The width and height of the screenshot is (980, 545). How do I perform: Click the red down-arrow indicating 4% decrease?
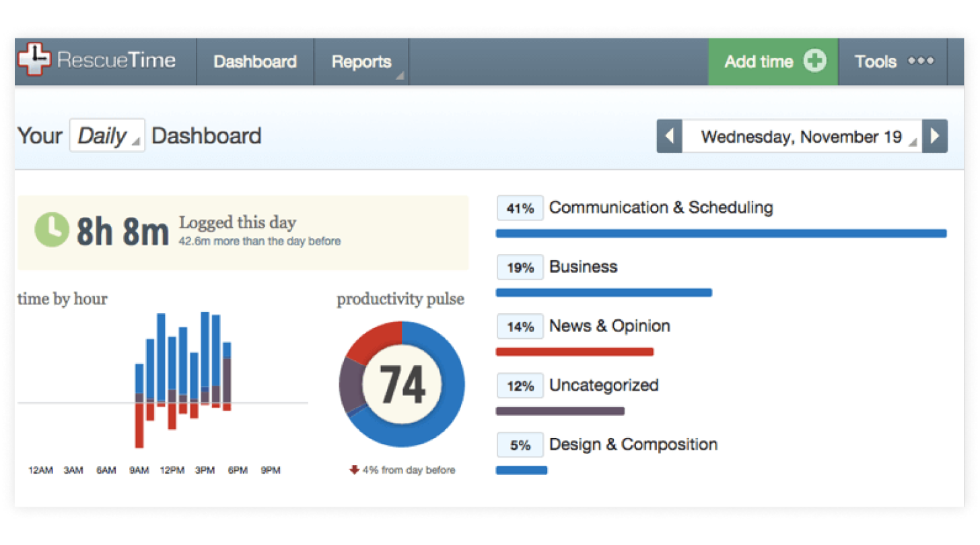355,470
